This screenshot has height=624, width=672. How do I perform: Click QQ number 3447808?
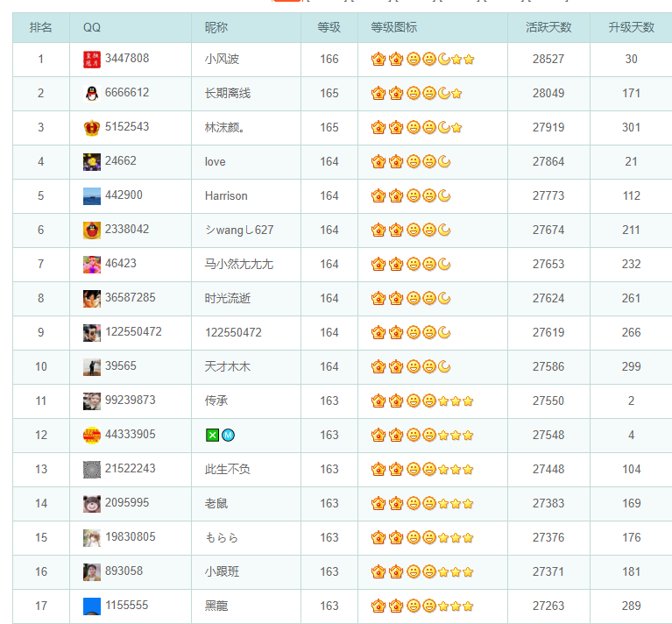click(127, 59)
